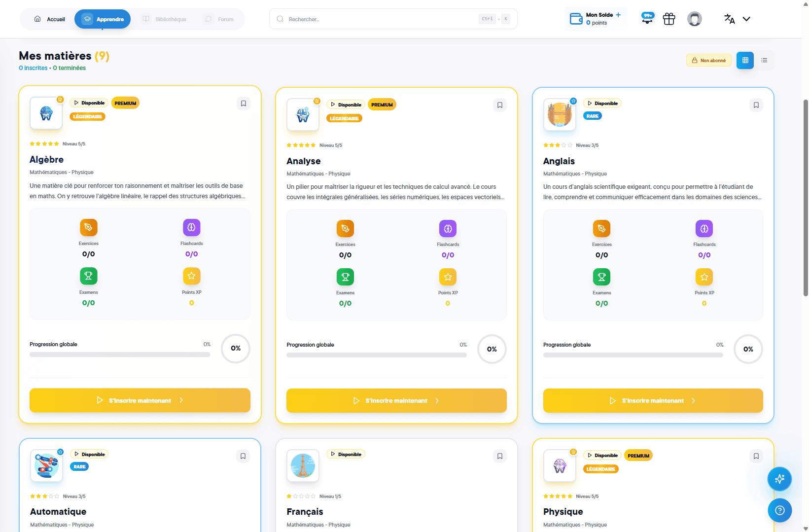Viewport: 809px width, 532px height.
Task: Click Analyse Progression globale bar
Action: (x=377, y=355)
